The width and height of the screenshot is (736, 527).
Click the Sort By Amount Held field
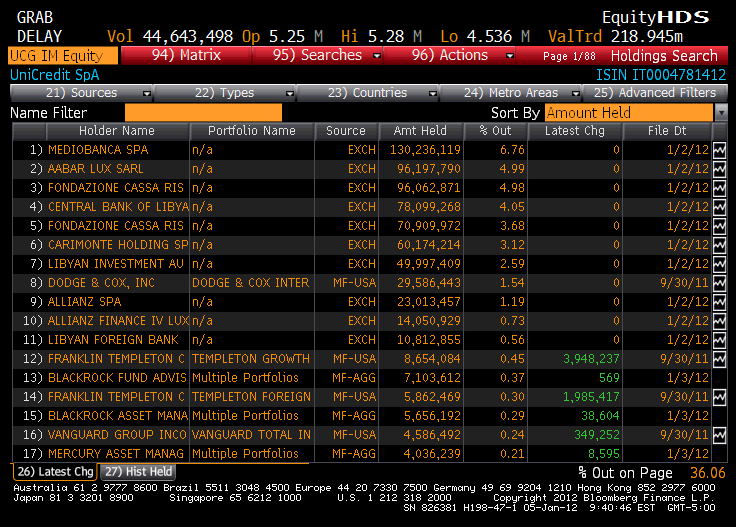[629, 113]
